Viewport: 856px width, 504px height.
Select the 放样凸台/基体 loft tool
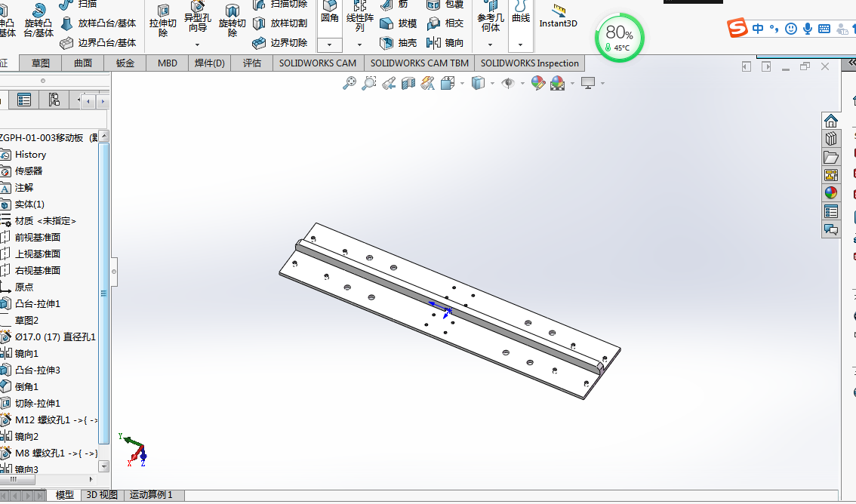(97, 23)
